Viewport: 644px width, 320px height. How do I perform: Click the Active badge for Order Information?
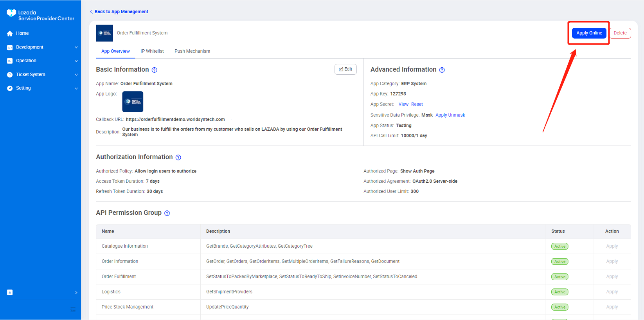click(560, 262)
